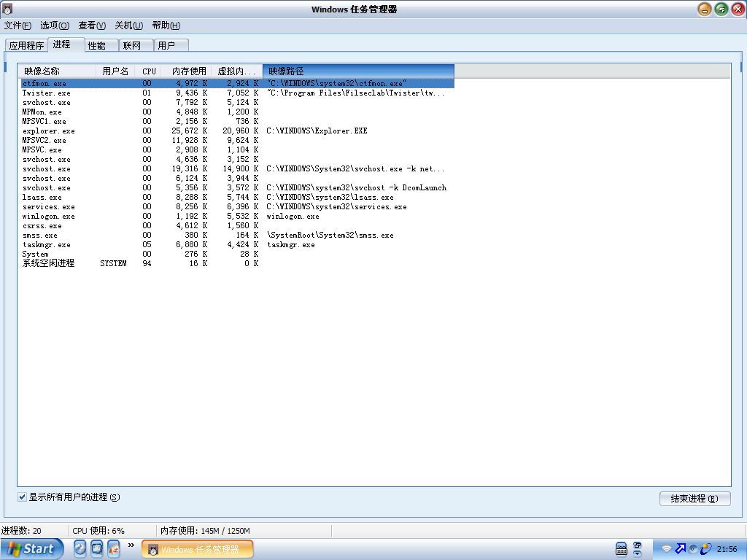This screenshot has width=747, height=560.
Task: Select the csrss.exe process row
Action: tap(237, 226)
